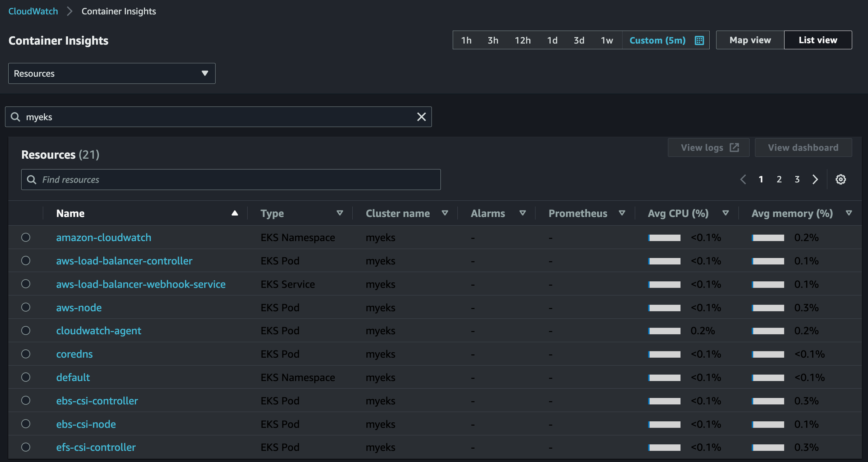The width and height of the screenshot is (868, 462).
Task: Go to next page using the right chevron
Action: pyautogui.click(x=815, y=179)
